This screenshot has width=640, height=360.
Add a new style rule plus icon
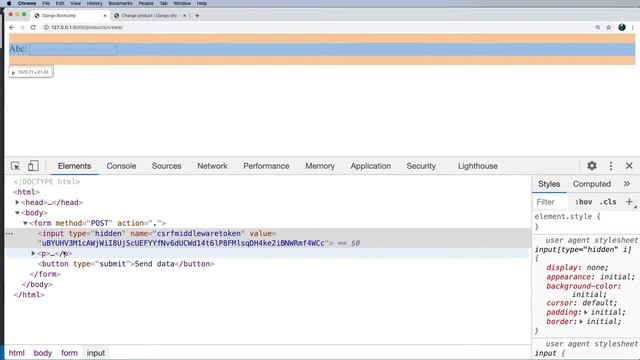pyautogui.click(x=629, y=202)
